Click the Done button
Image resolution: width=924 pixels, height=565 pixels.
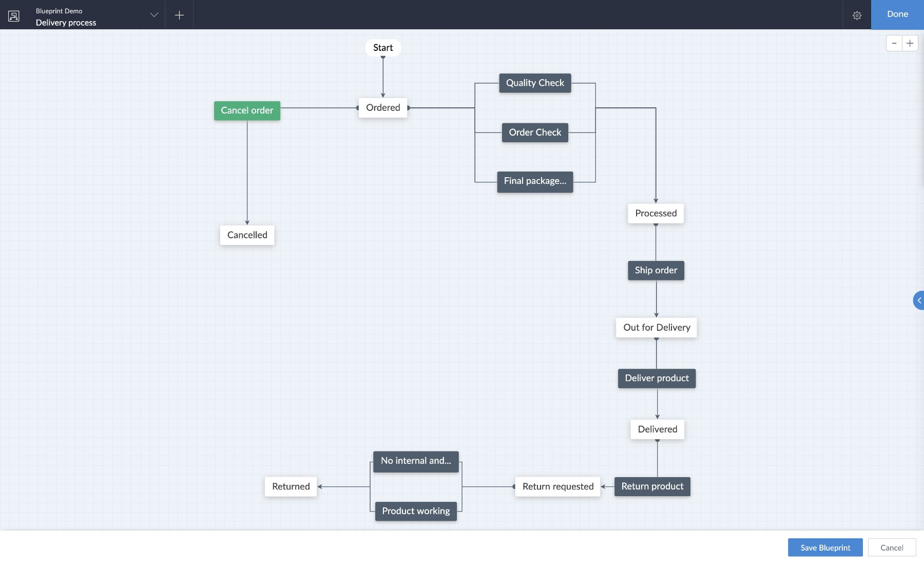click(x=897, y=14)
